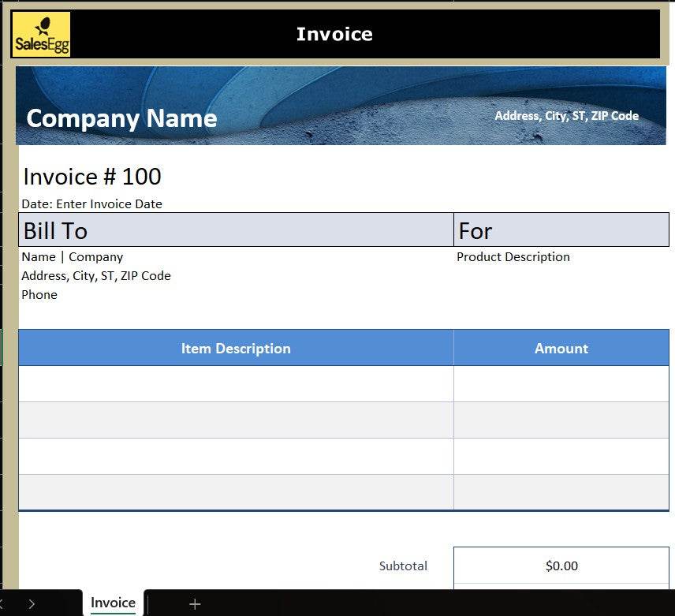Click the Amount column header
Image resolution: width=675 pixels, height=616 pixels.
click(561, 349)
